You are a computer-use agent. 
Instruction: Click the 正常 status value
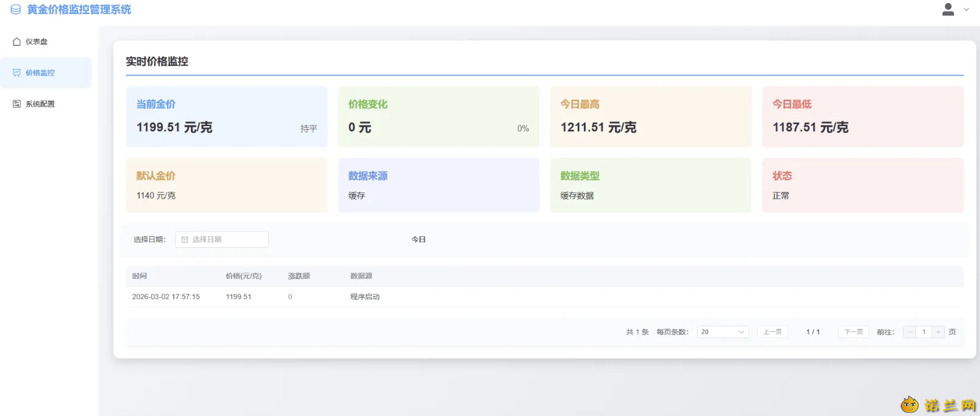[781, 196]
